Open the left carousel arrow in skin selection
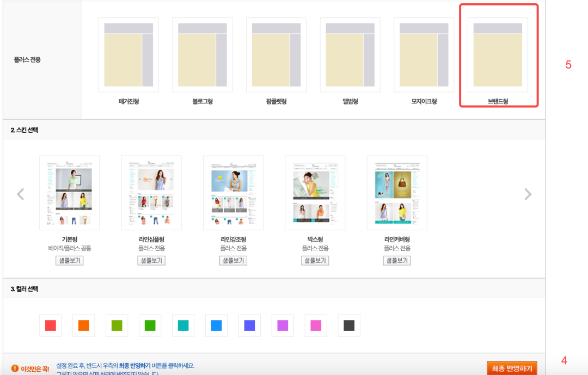The height and width of the screenshot is (375, 588). 20,193
